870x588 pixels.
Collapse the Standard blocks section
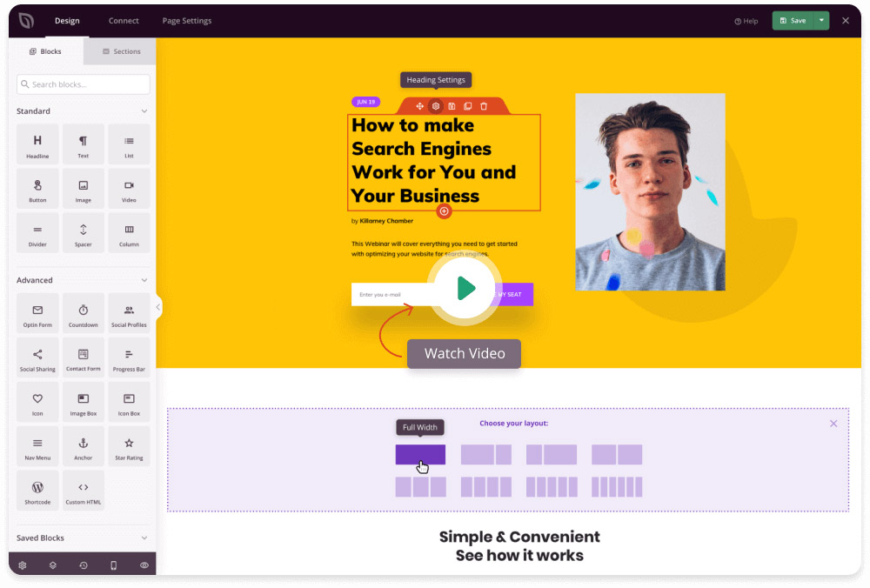point(144,111)
